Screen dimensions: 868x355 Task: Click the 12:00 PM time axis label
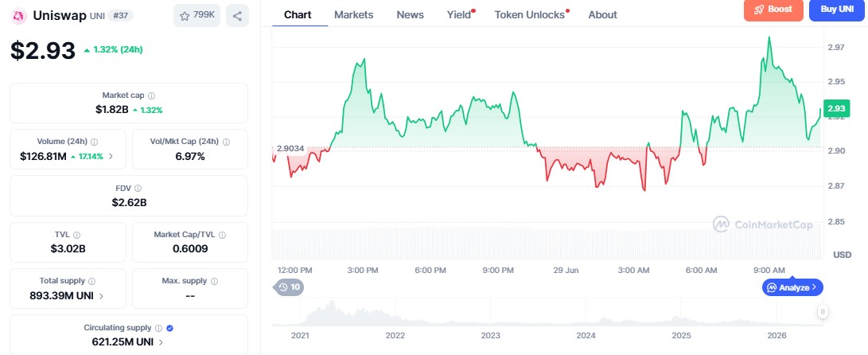[x=294, y=271]
